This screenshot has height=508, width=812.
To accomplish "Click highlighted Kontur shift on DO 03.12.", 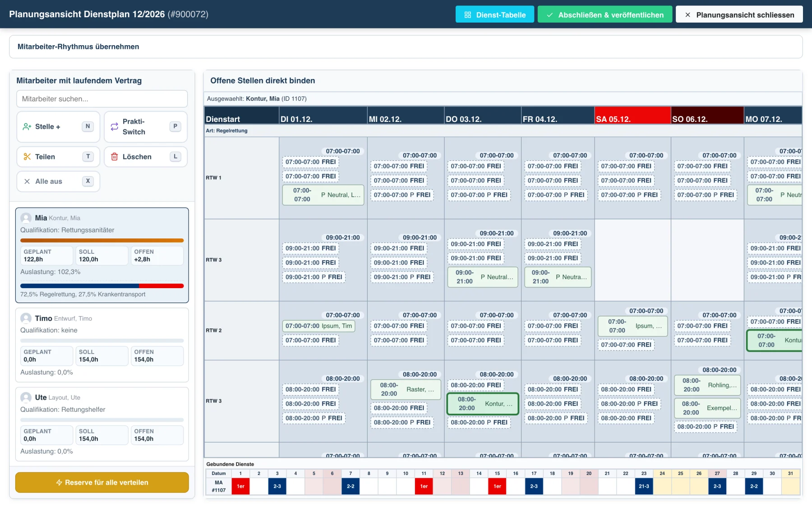I will point(483,404).
